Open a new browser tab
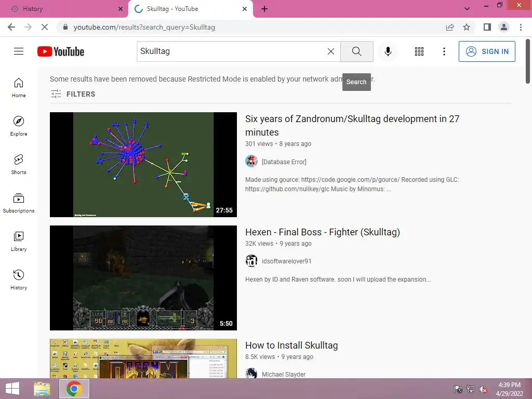Image resolution: width=532 pixels, height=399 pixels. 264,9
